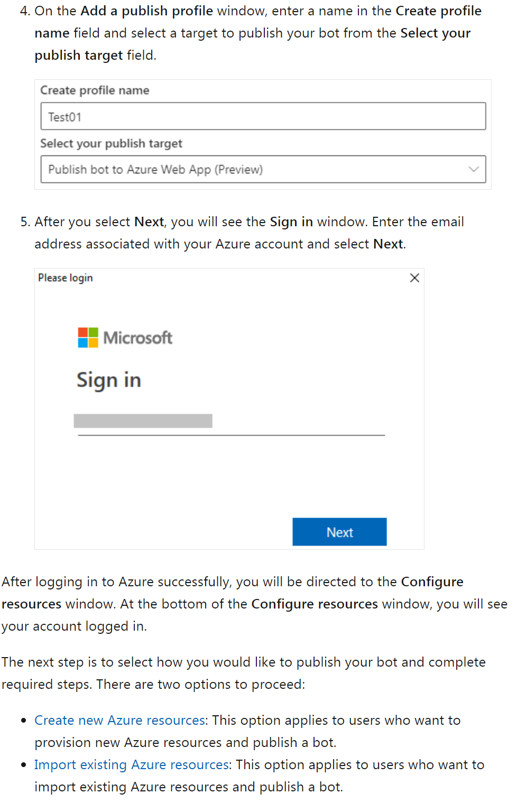
Task: Open the Select your publish target dropdown
Action: pyautogui.click(x=263, y=169)
